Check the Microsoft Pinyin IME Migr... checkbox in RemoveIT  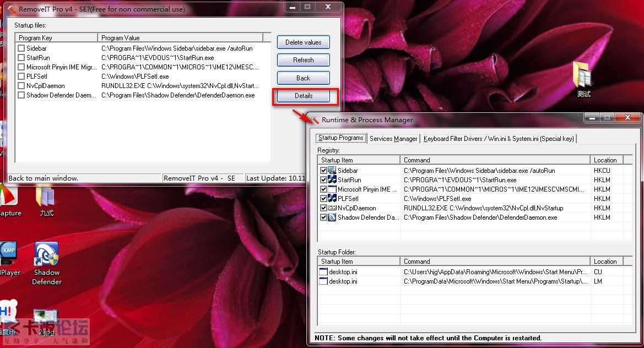pos(21,67)
